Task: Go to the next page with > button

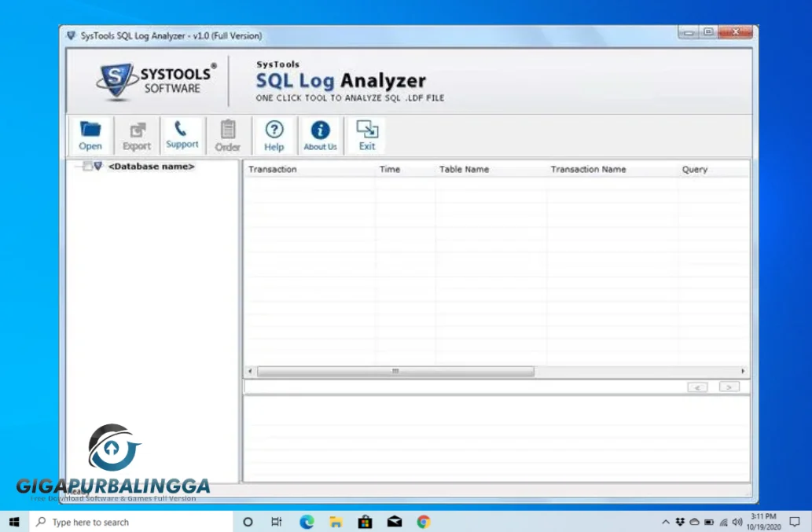Action: coord(729,387)
